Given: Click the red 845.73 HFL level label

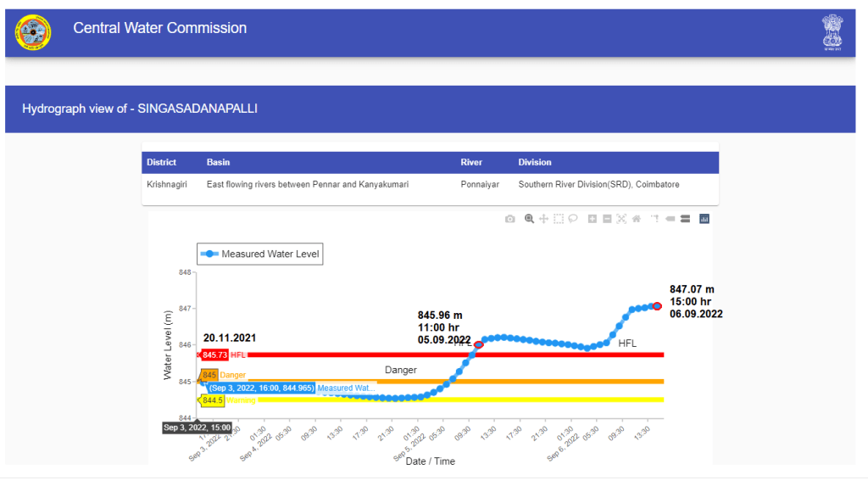Looking at the screenshot, I should pyautogui.click(x=214, y=355).
